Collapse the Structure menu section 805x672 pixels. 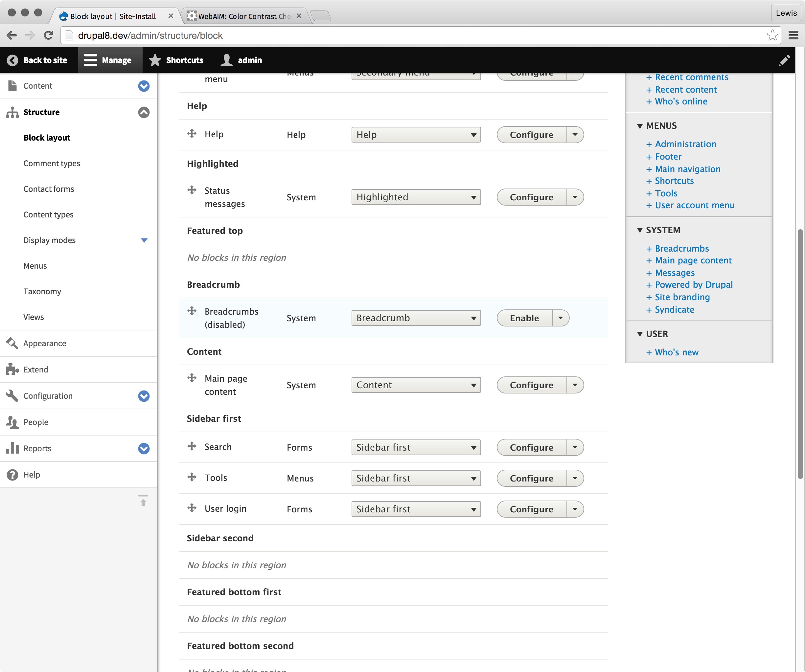click(144, 112)
